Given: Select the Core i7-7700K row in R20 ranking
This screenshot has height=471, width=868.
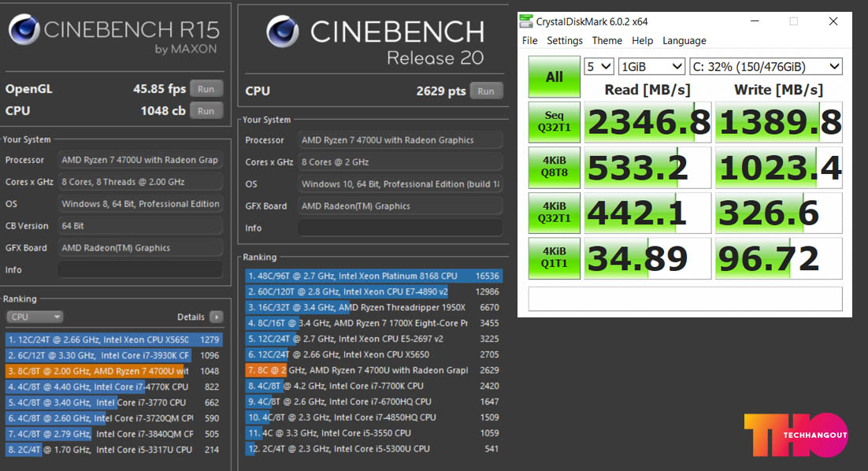Looking at the screenshot, I should pyautogui.click(x=374, y=386).
